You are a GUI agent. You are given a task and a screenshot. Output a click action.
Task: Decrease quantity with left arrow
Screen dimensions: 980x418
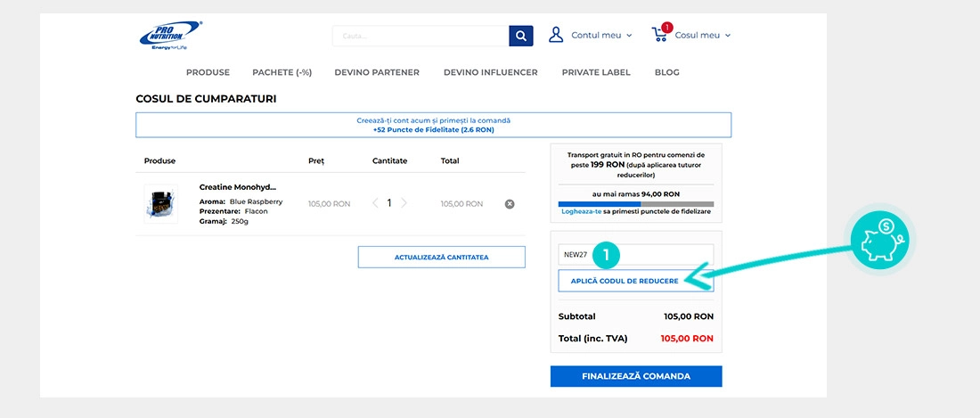[x=375, y=203]
